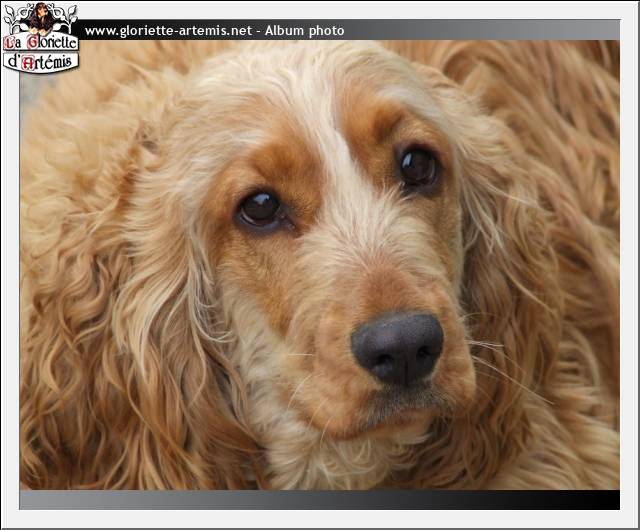This screenshot has width=640, height=530.
Task: Click the empty gray area of header bar
Action: 480,31
